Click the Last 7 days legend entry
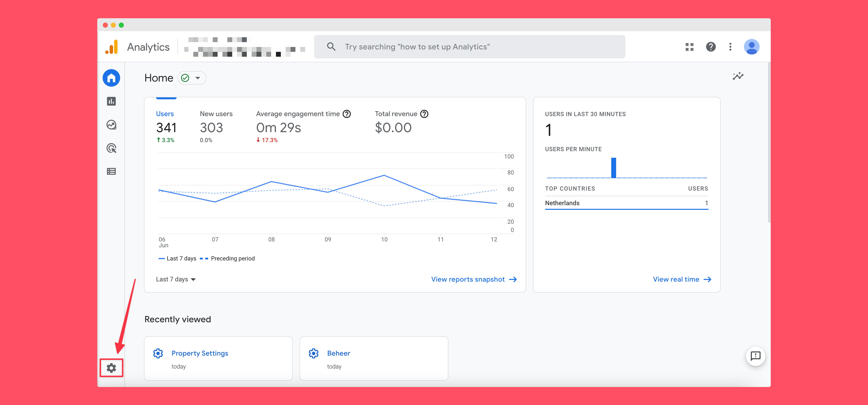Screen dimensions: 868x405 (x=177, y=259)
